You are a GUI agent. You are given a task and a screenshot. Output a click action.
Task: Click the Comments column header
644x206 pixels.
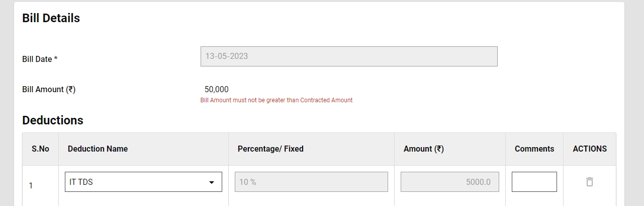[534, 149]
